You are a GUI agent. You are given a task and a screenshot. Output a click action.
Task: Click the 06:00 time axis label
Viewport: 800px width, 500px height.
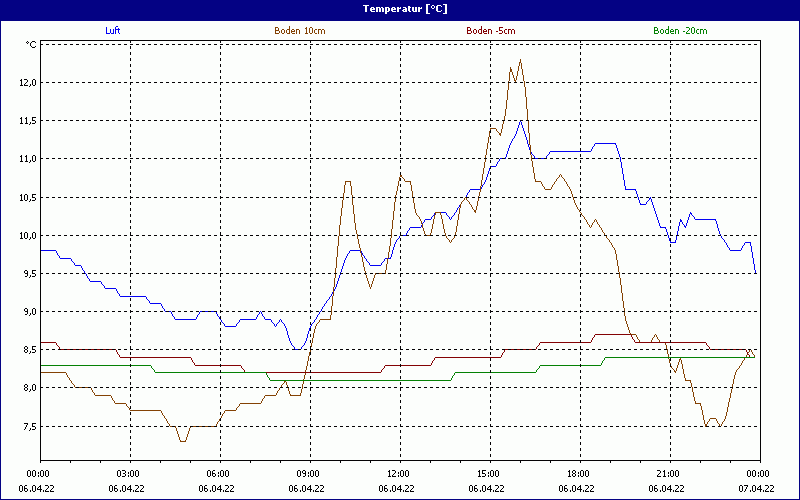click(x=217, y=474)
